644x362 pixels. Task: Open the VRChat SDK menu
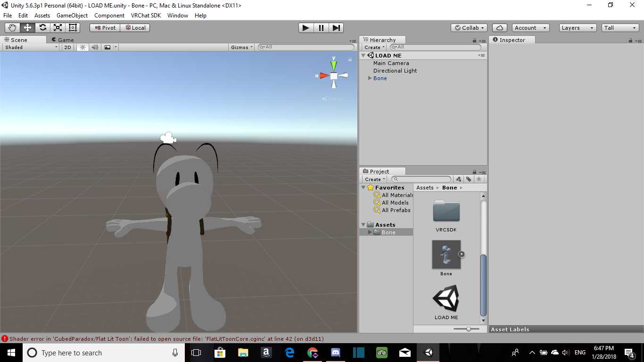click(x=146, y=16)
